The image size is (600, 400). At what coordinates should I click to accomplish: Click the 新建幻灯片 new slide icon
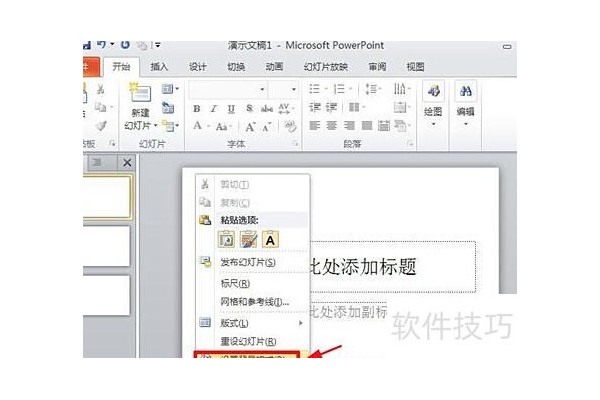pos(140,93)
